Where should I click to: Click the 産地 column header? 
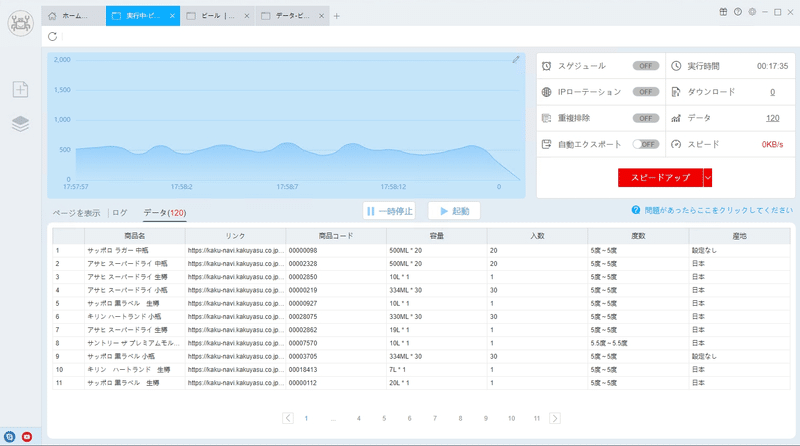739,236
